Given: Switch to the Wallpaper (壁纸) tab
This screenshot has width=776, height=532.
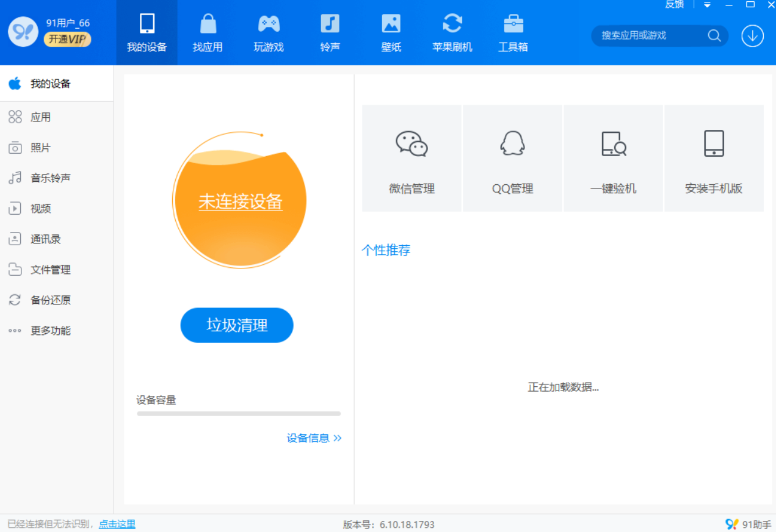Looking at the screenshot, I should point(391,33).
